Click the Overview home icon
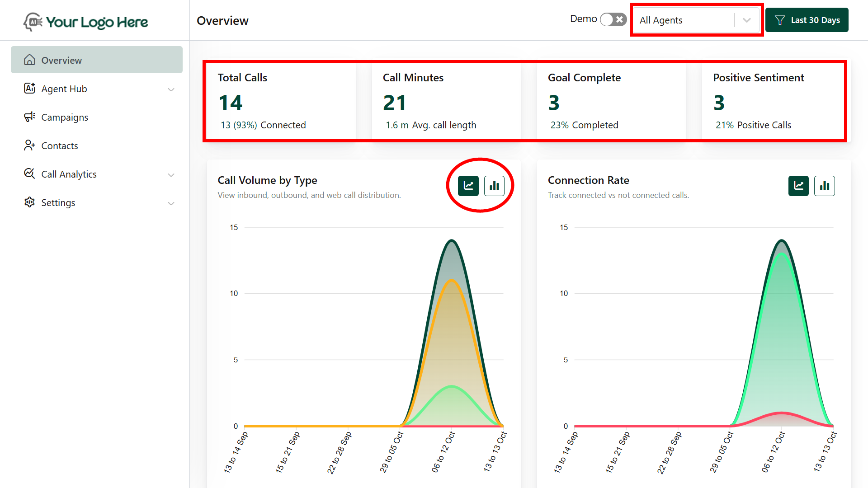The height and width of the screenshot is (488, 868). click(29, 60)
